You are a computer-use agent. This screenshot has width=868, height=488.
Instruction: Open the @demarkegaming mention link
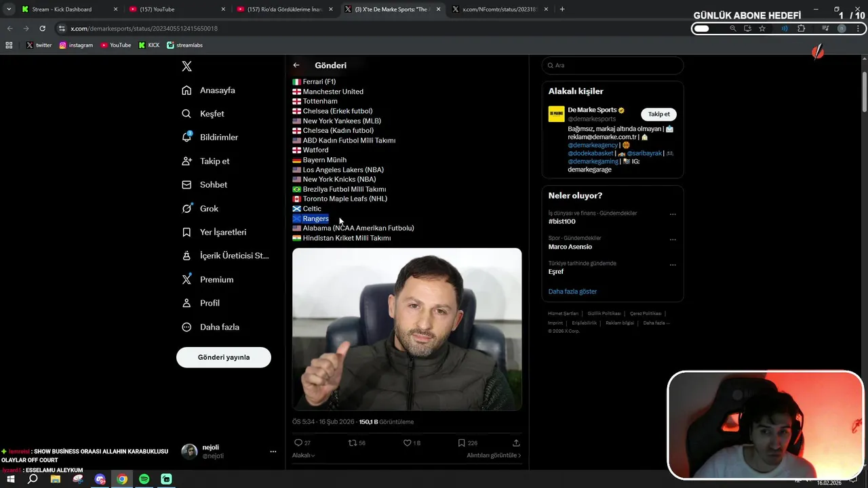click(593, 161)
